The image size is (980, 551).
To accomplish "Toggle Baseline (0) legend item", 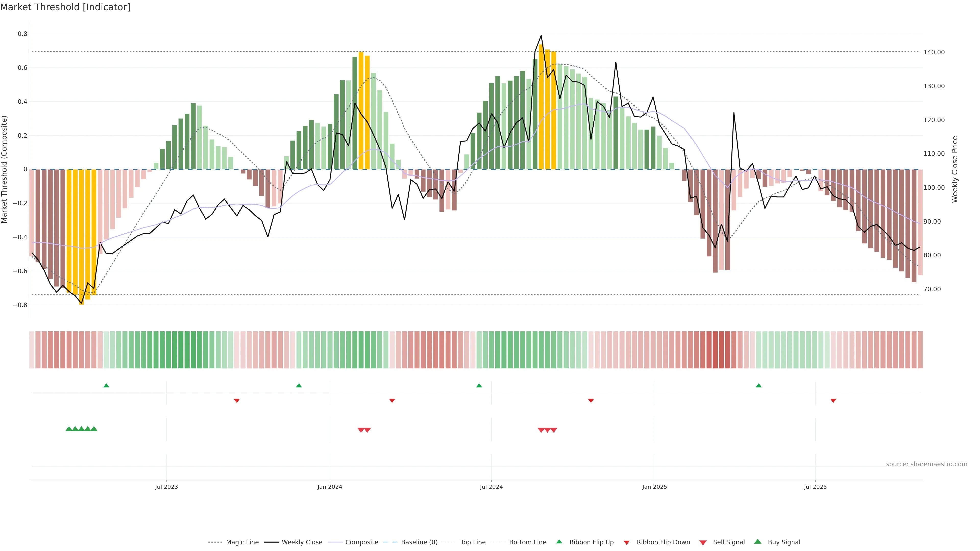I will [x=419, y=542].
